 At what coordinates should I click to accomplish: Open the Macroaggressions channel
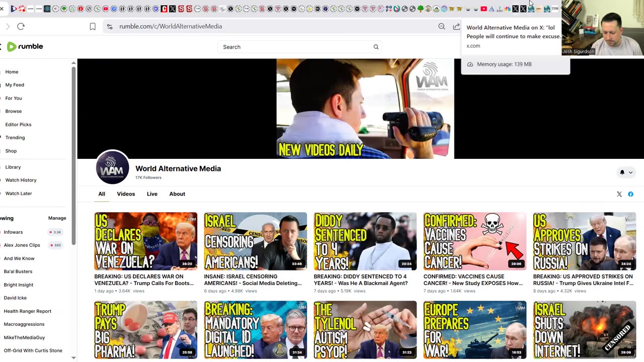[x=24, y=324]
